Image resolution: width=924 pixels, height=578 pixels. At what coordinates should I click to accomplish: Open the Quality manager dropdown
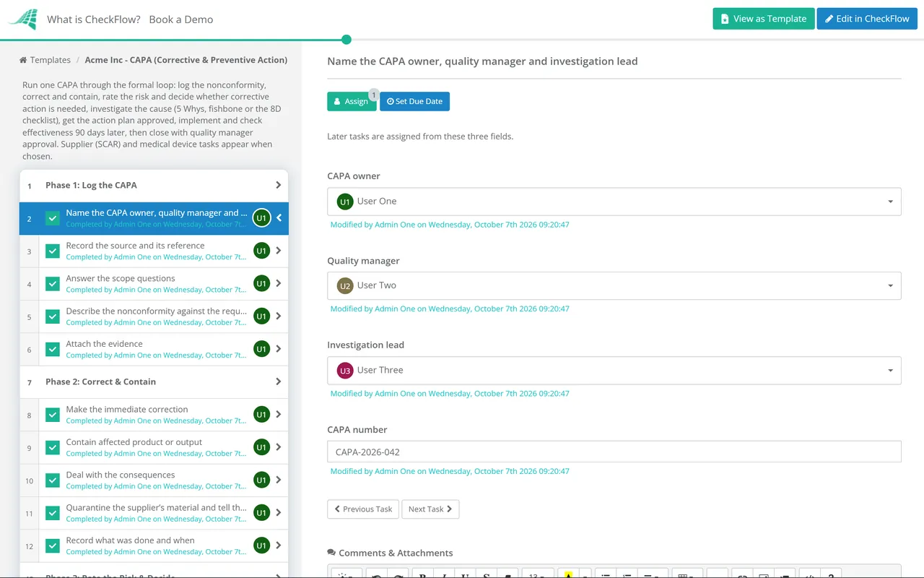(x=614, y=285)
